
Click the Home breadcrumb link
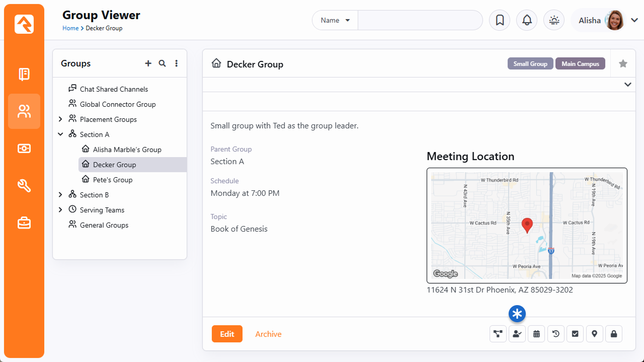[x=70, y=28]
